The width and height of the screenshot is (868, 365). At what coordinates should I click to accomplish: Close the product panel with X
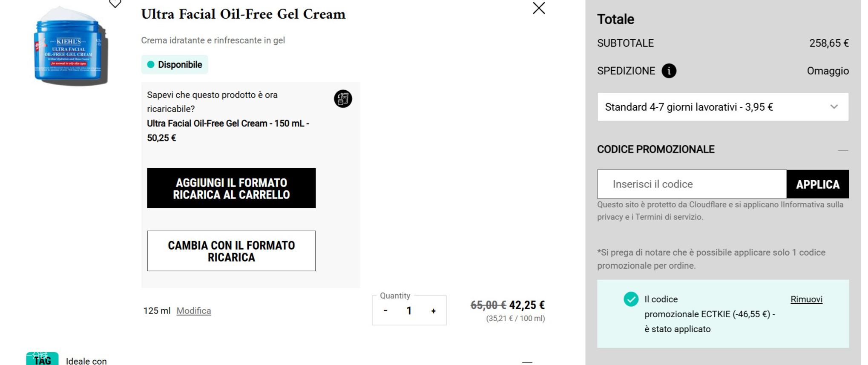coord(539,8)
